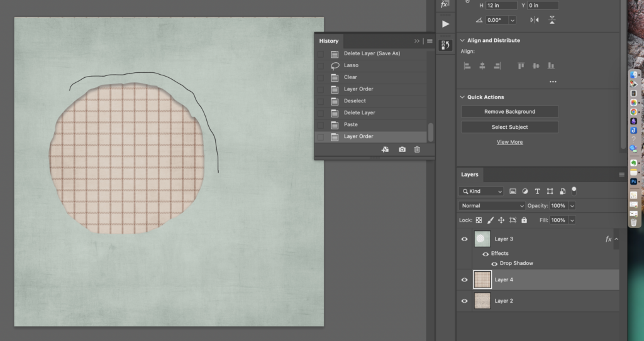Screen dimensions: 644x341
Task: Align horizontal centers icon
Action: (482, 66)
